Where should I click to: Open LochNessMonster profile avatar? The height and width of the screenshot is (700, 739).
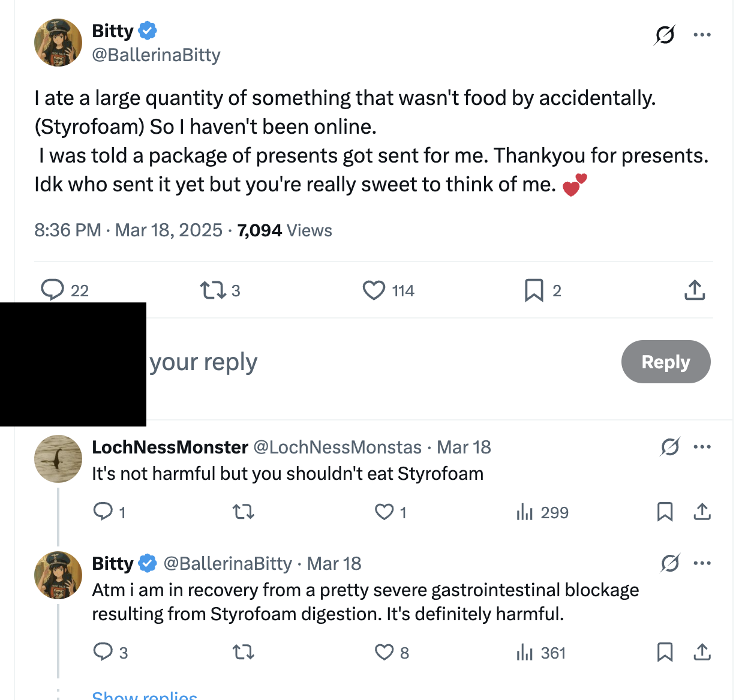[58, 459]
